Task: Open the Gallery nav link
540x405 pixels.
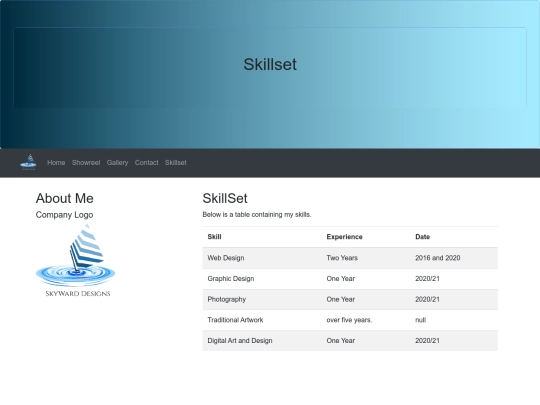Action: pos(117,163)
